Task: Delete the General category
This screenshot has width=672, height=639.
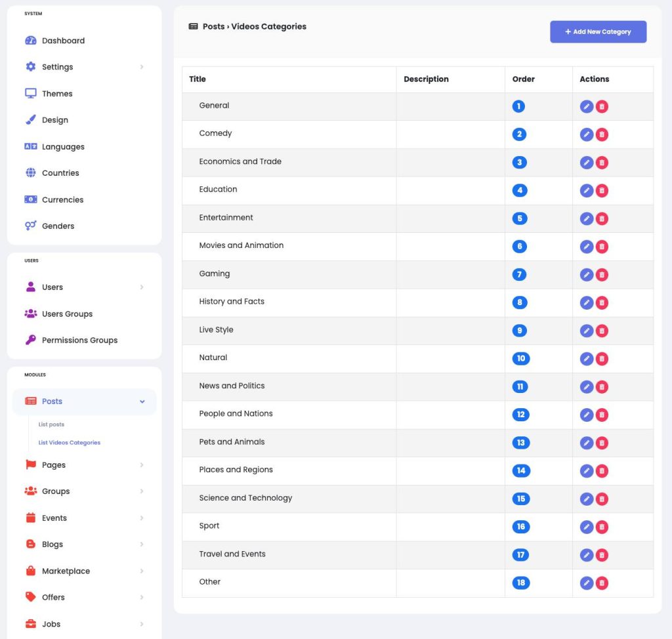Action: pyautogui.click(x=602, y=106)
